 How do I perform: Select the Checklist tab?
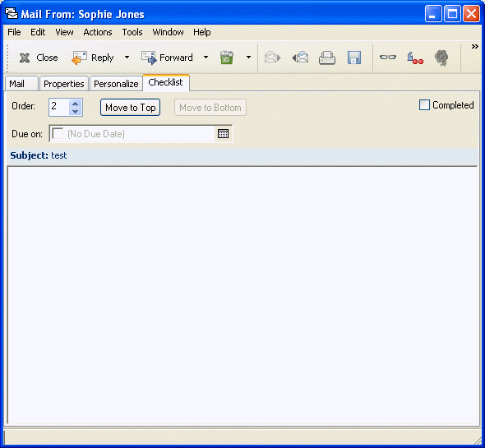click(166, 82)
